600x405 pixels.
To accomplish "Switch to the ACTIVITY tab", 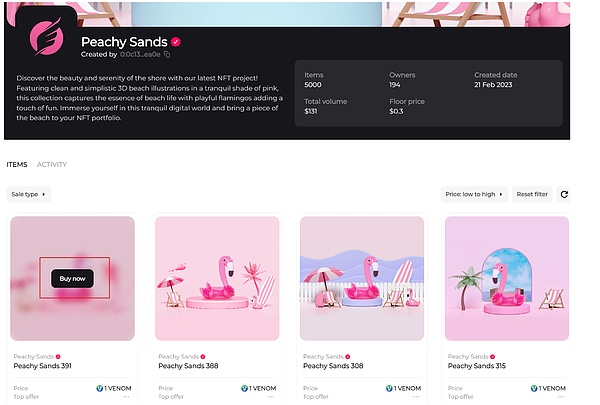I will (52, 165).
